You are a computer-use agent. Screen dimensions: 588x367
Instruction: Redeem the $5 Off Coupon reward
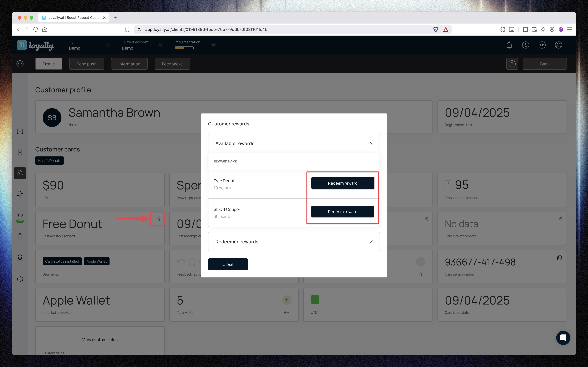[342, 212]
